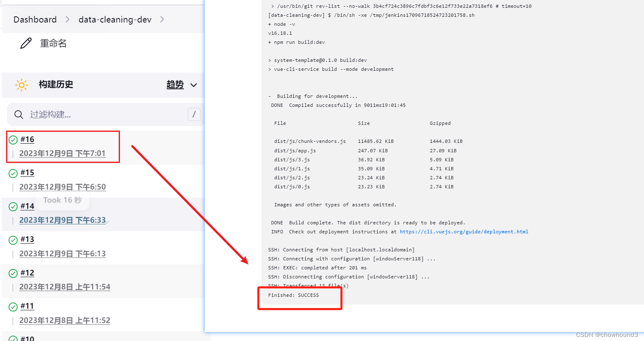Click the dist/js/app.js file entry
The width and height of the screenshot is (644, 341).
click(x=295, y=151)
